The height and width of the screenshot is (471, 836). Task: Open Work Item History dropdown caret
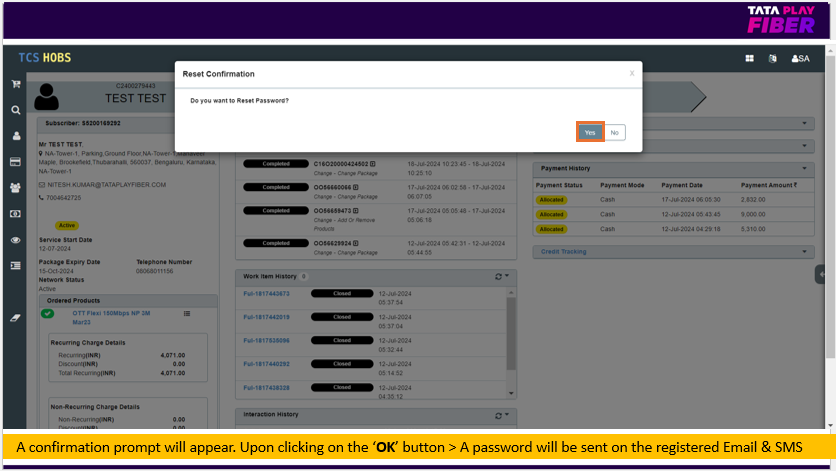click(x=507, y=276)
